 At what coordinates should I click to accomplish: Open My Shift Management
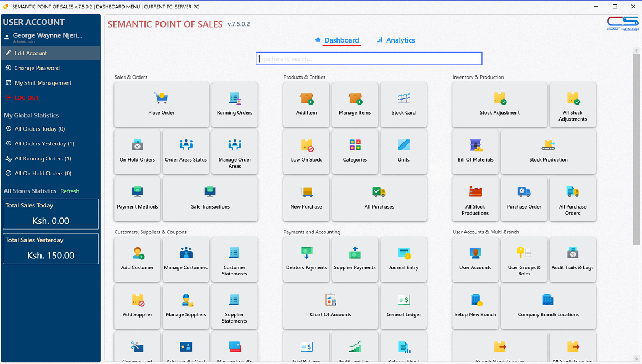pos(43,83)
